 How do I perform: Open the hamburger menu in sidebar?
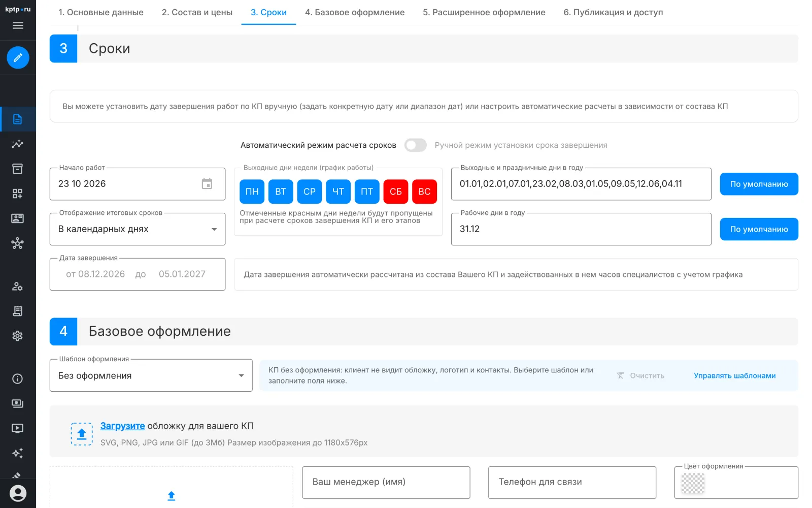coord(18,25)
